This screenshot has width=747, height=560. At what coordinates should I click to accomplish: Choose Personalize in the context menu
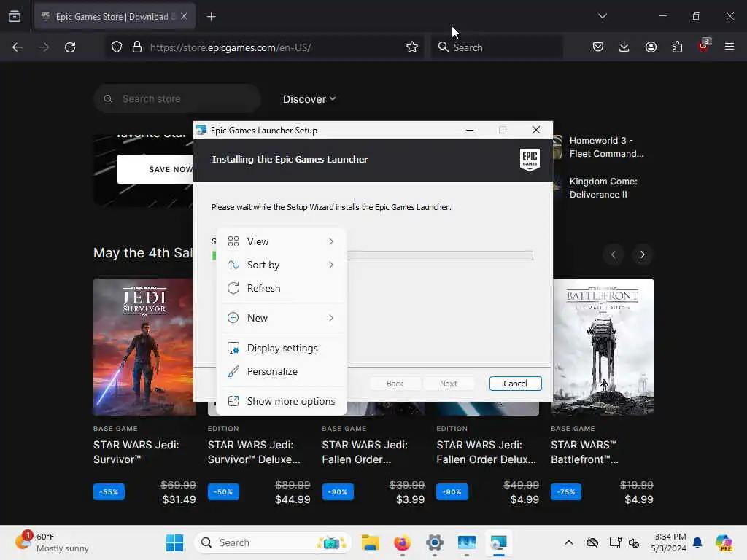282,371
